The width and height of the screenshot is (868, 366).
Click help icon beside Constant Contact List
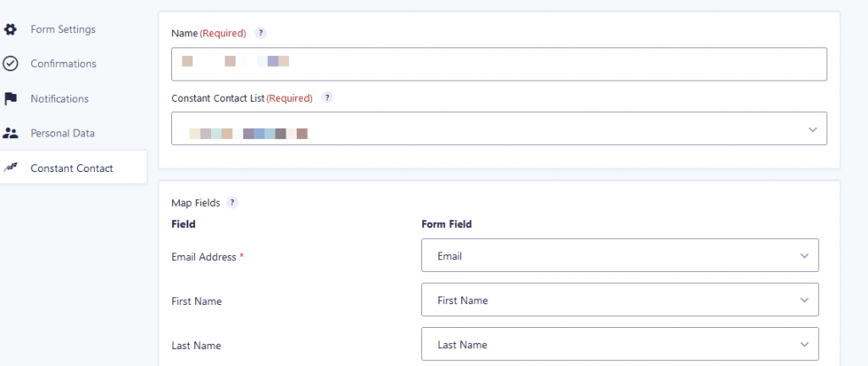tap(327, 98)
